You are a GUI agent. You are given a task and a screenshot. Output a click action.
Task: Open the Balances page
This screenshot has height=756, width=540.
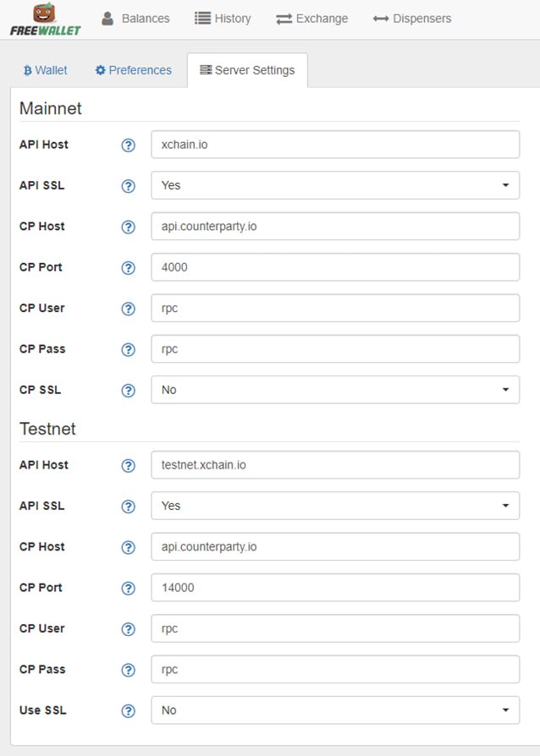[x=135, y=19]
